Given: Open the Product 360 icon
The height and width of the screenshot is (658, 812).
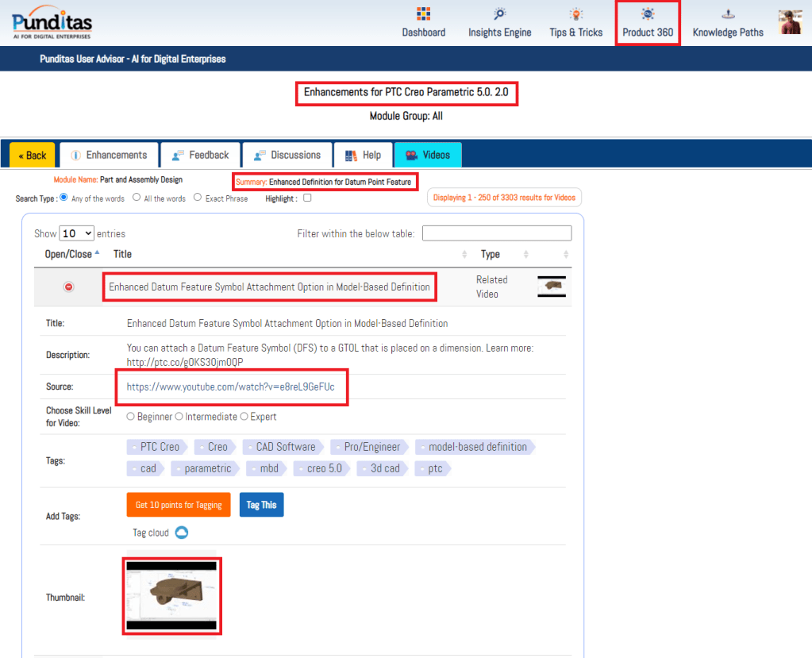Looking at the screenshot, I should click(x=648, y=14).
